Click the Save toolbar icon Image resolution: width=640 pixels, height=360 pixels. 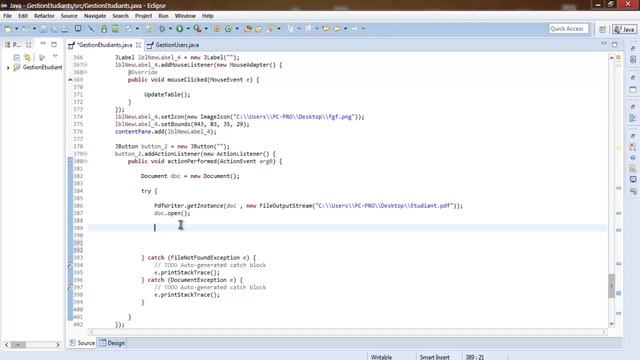43,29
